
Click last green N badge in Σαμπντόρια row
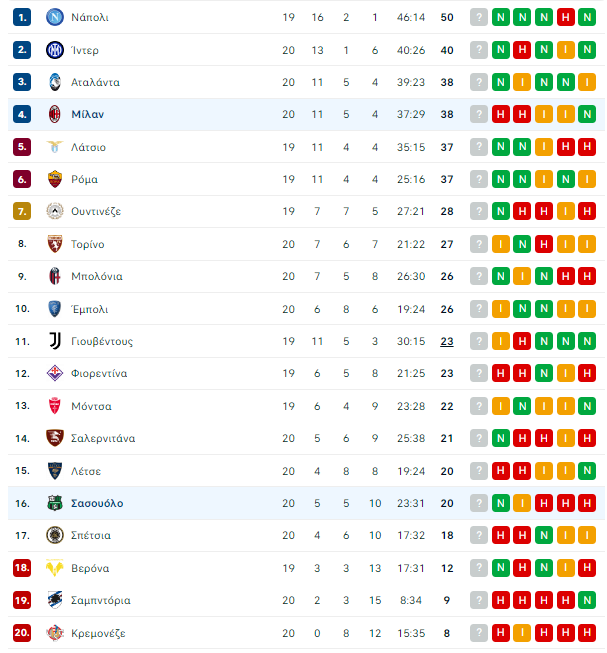(587, 600)
